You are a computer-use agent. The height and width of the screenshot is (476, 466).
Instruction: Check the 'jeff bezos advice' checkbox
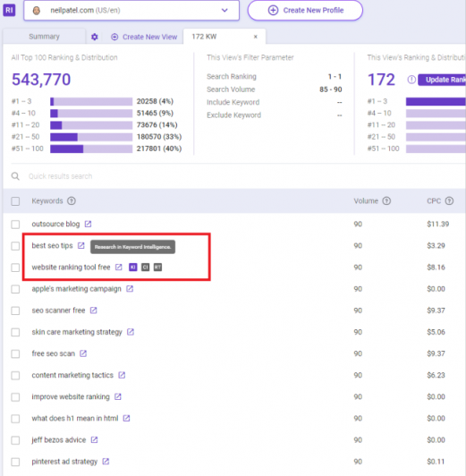(15, 440)
